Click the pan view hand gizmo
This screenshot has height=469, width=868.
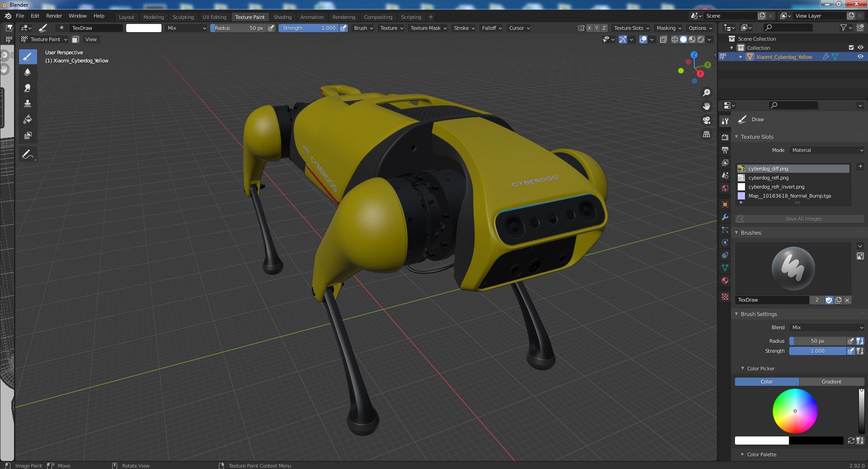pyautogui.click(x=707, y=106)
